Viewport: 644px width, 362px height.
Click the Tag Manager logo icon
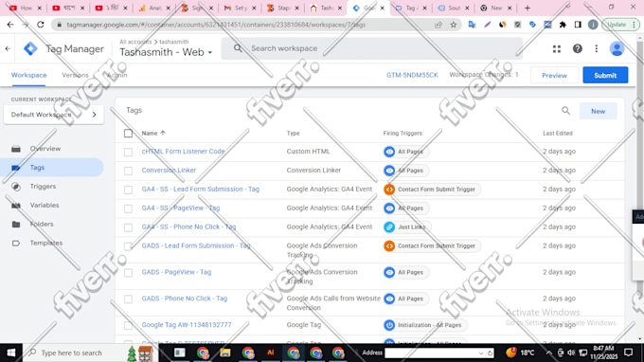tap(31, 48)
